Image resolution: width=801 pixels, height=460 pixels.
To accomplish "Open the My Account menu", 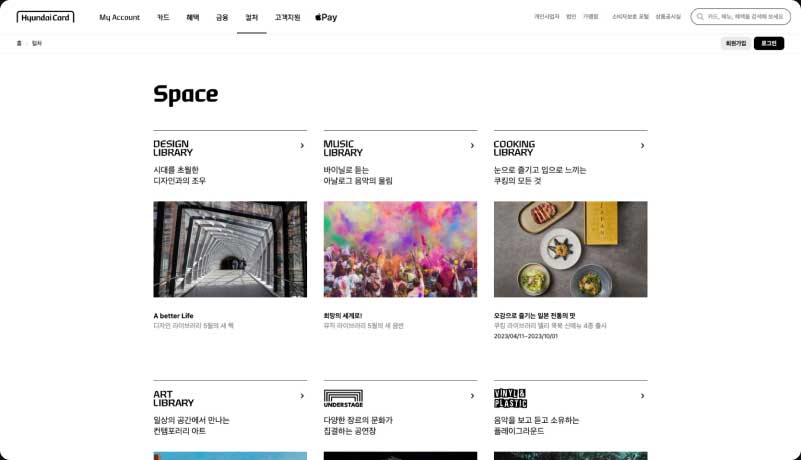I will click(x=120, y=17).
